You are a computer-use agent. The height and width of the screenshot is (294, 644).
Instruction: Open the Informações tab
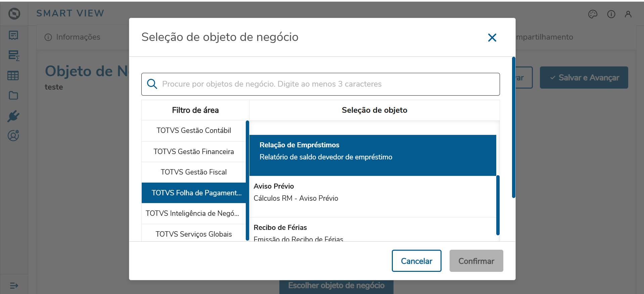[x=73, y=37]
